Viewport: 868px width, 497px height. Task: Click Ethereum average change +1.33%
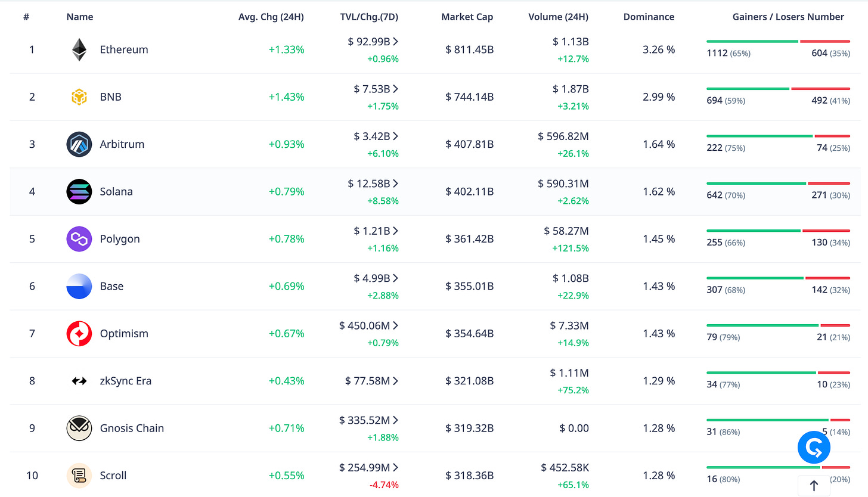286,49
